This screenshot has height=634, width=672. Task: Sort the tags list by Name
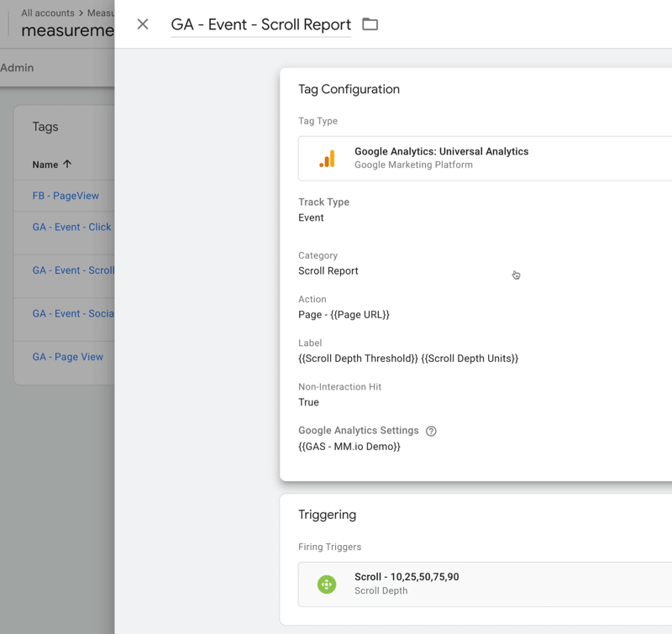[51, 165]
